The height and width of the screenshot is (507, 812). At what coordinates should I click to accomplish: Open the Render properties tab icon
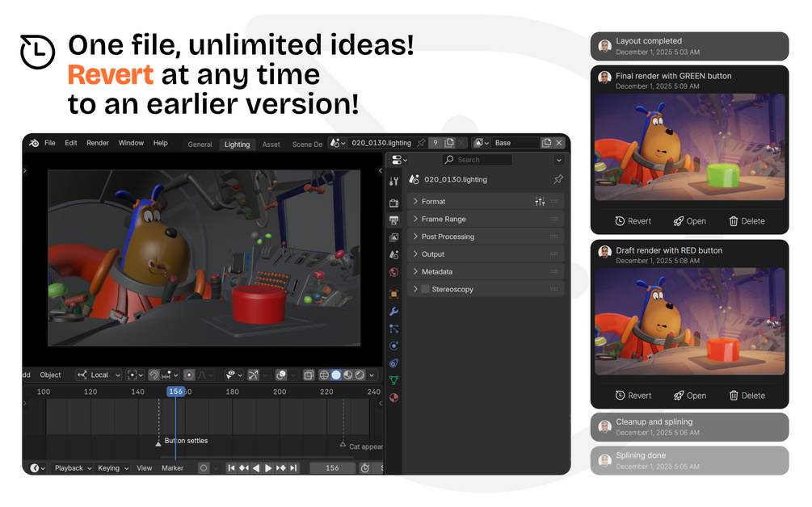[394, 203]
